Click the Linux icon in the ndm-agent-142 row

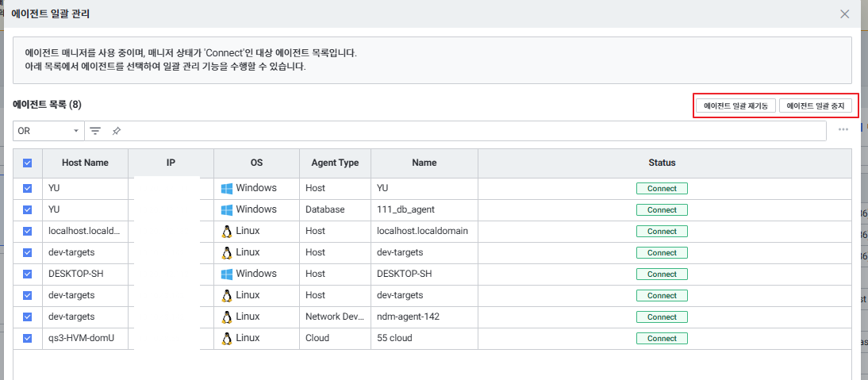[x=227, y=317]
